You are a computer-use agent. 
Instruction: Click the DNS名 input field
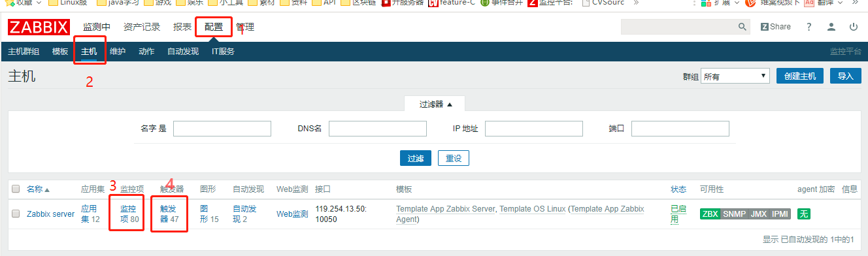[378, 129]
